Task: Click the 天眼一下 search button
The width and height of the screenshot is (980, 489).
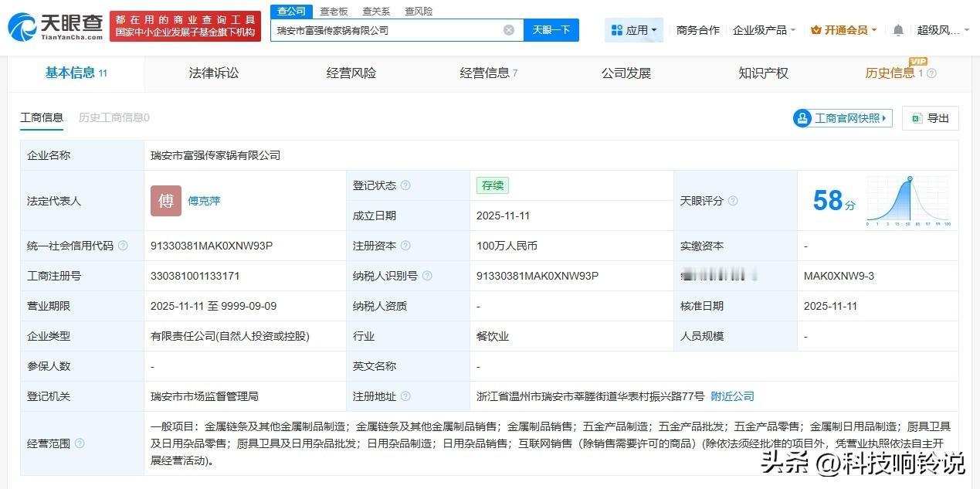Action: point(551,30)
